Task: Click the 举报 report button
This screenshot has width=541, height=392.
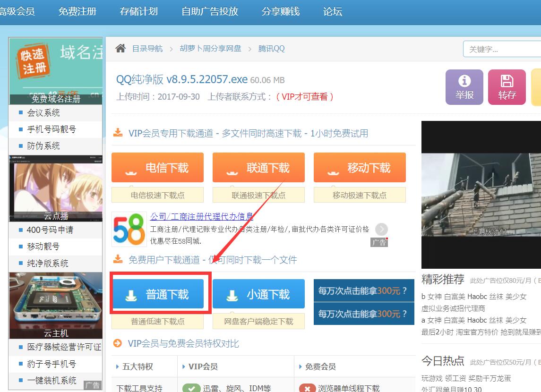Action: pos(464,87)
